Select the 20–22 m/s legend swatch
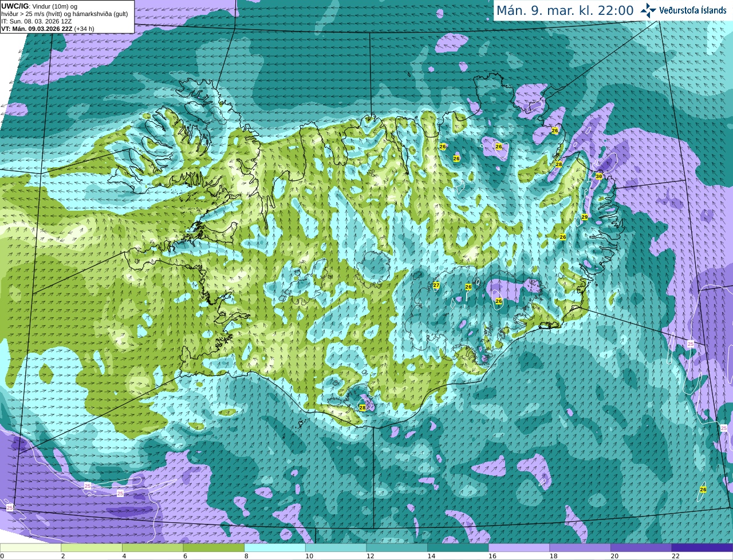Image resolution: width=733 pixels, height=560 pixels. [x=641, y=547]
